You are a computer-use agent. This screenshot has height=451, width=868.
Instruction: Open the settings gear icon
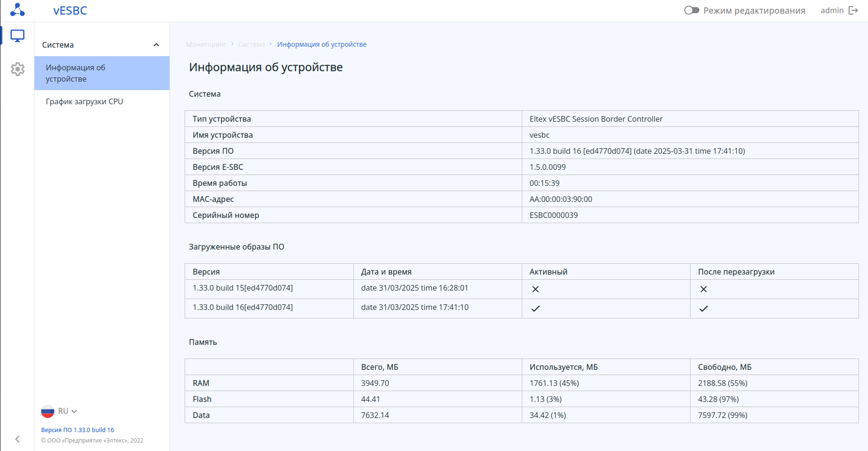click(x=17, y=69)
